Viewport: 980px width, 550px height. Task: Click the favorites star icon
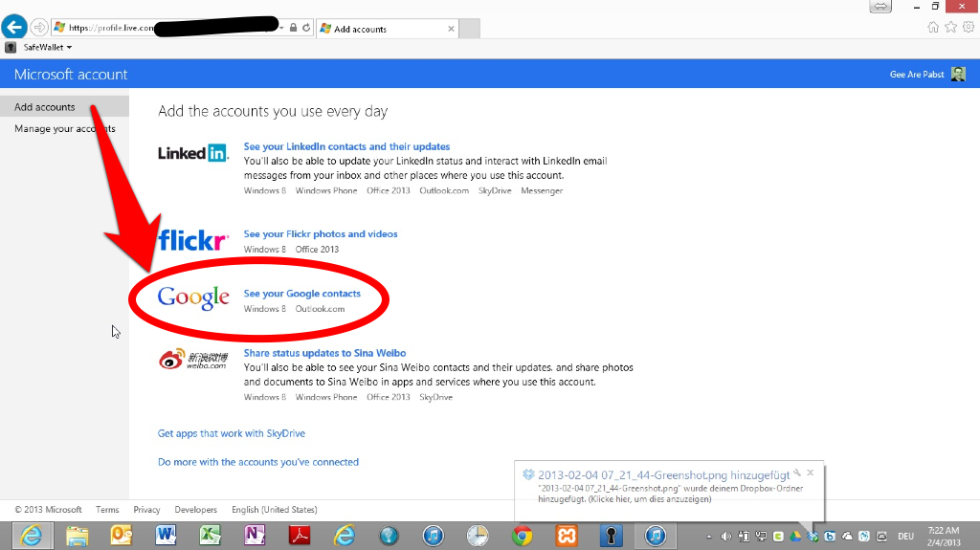click(x=950, y=28)
